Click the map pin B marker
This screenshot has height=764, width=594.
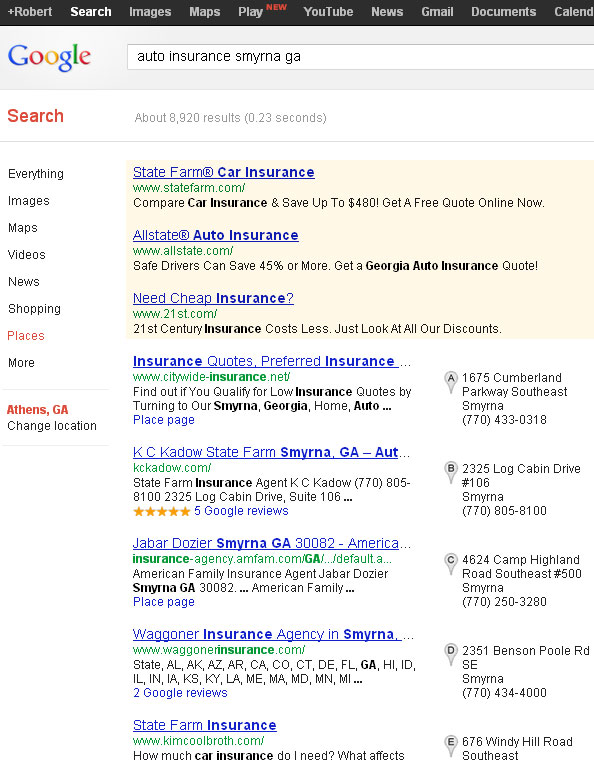(451, 473)
